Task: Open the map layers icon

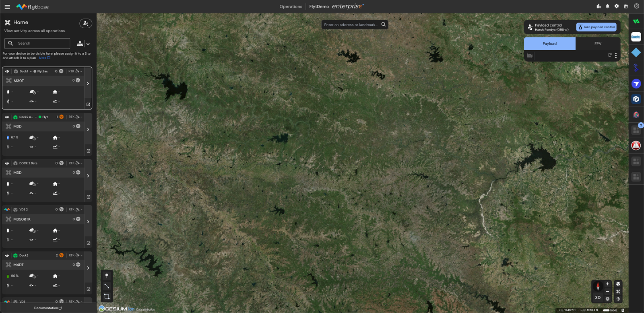Action: pyautogui.click(x=607, y=299)
